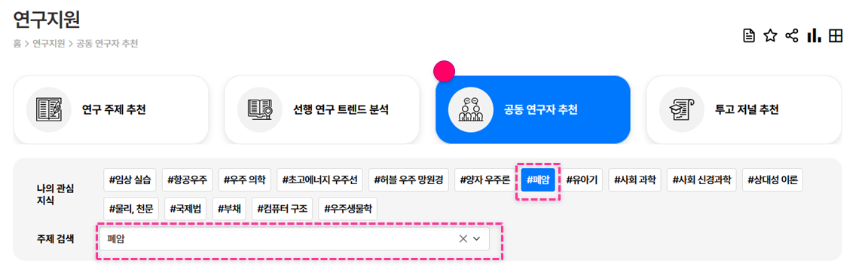868x273 pixels.
Task: Expand the 주제 검색 dropdown chevron
Action: [477, 238]
